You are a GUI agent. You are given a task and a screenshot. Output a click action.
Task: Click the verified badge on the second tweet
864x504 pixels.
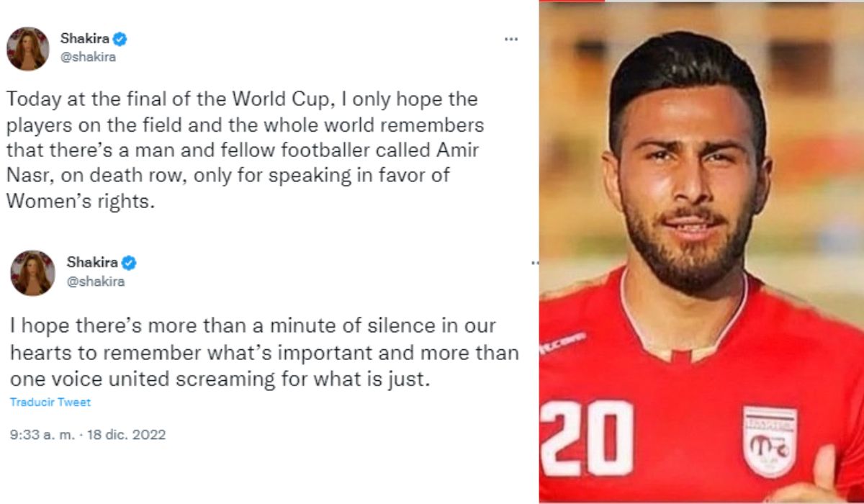(x=130, y=263)
